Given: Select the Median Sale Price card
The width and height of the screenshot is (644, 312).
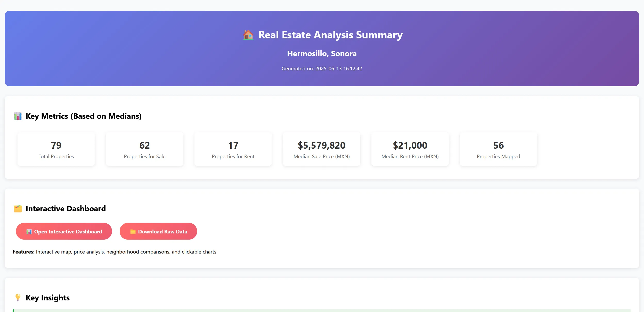Looking at the screenshot, I should tap(322, 149).
